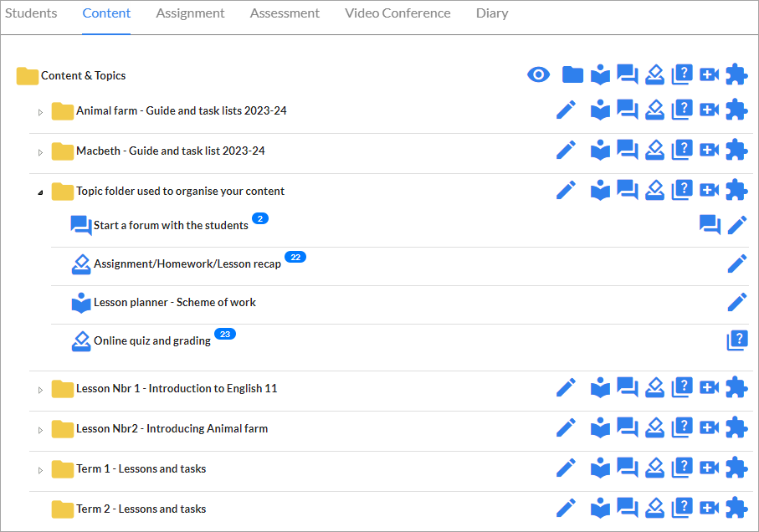Edit Term 2 - Lessons and tasks folder
Image resolution: width=759 pixels, height=532 pixels.
566,509
